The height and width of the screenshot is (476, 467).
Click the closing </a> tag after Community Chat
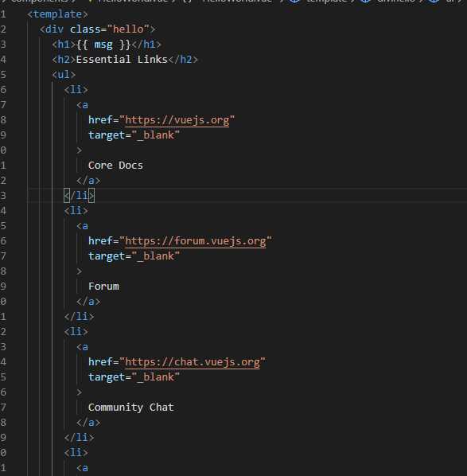[x=88, y=422]
